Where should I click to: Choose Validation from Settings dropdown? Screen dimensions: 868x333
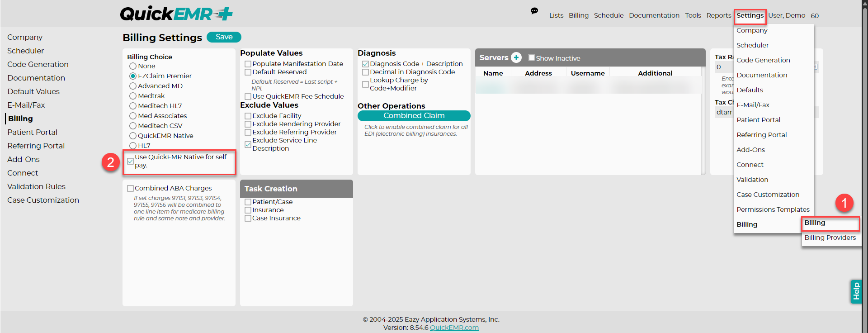[752, 180]
